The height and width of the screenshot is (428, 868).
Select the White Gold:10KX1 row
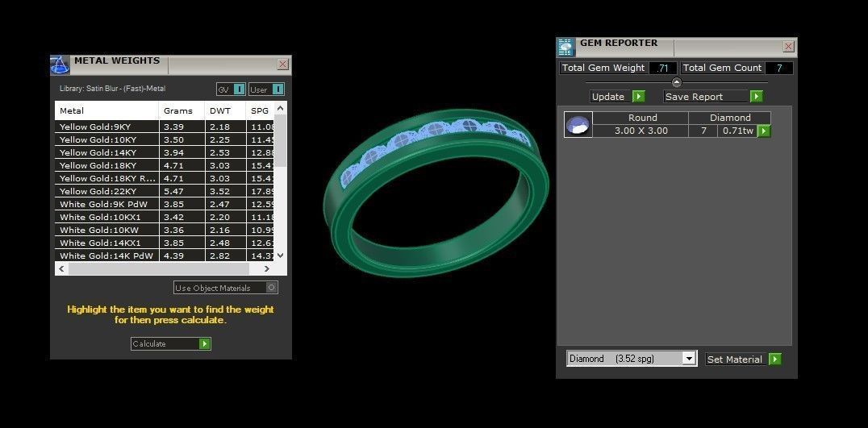(165, 217)
